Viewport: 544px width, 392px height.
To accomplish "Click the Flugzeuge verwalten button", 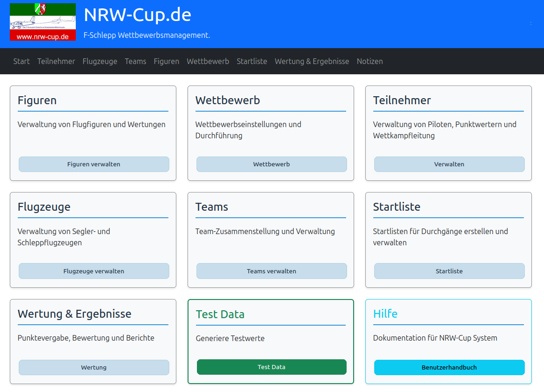I will click(94, 271).
